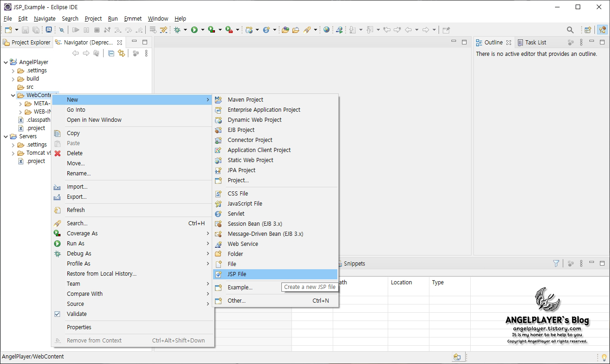Select Other... in New submenu

click(275, 301)
